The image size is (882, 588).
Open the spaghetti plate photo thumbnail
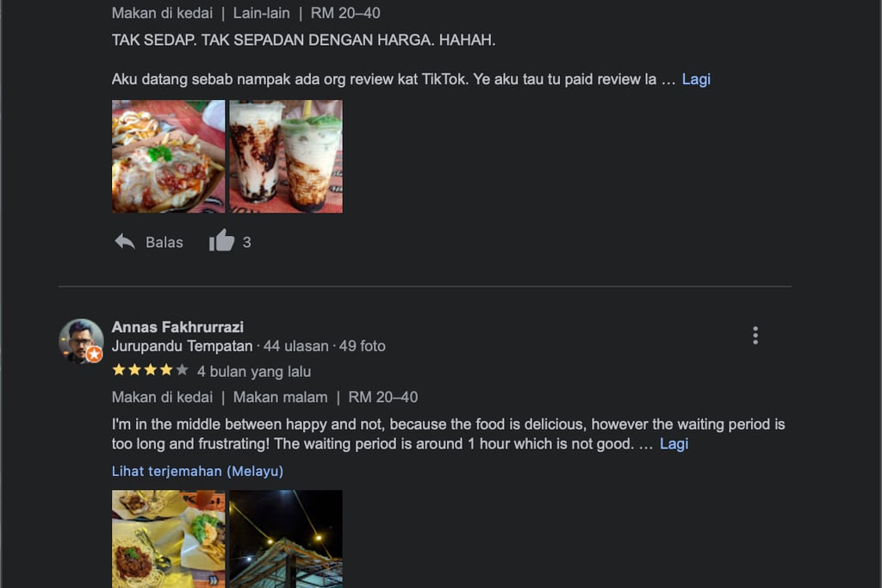point(168,539)
